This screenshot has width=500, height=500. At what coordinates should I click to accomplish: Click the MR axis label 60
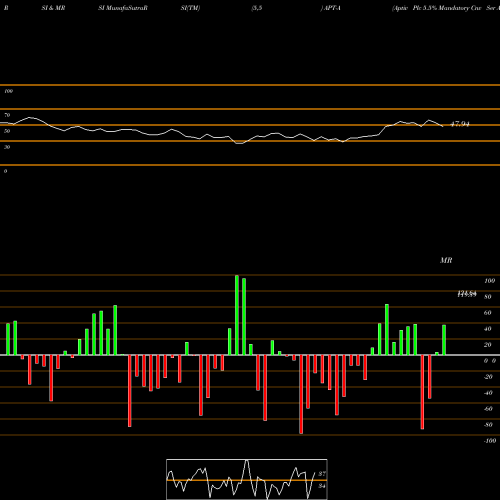[x=488, y=313]
